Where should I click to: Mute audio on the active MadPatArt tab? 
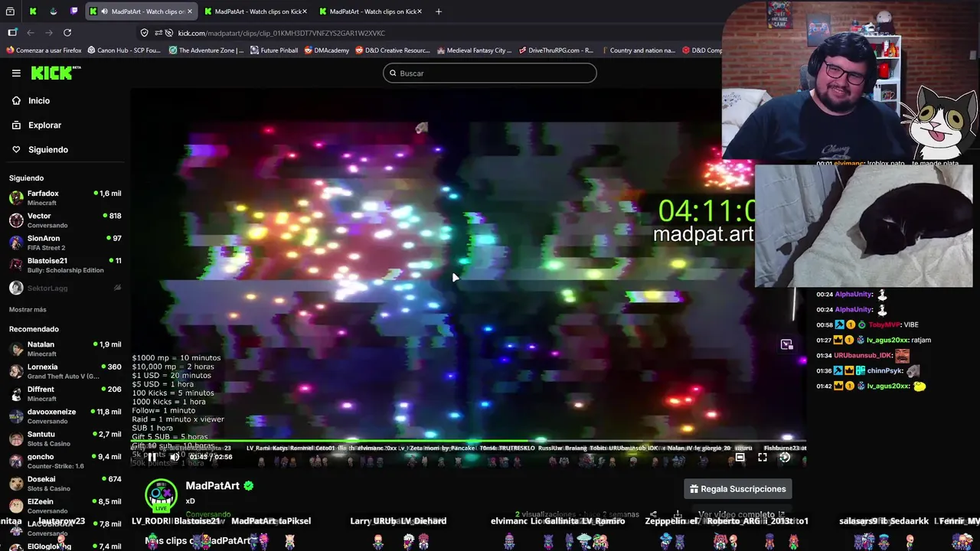tap(104, 11)
